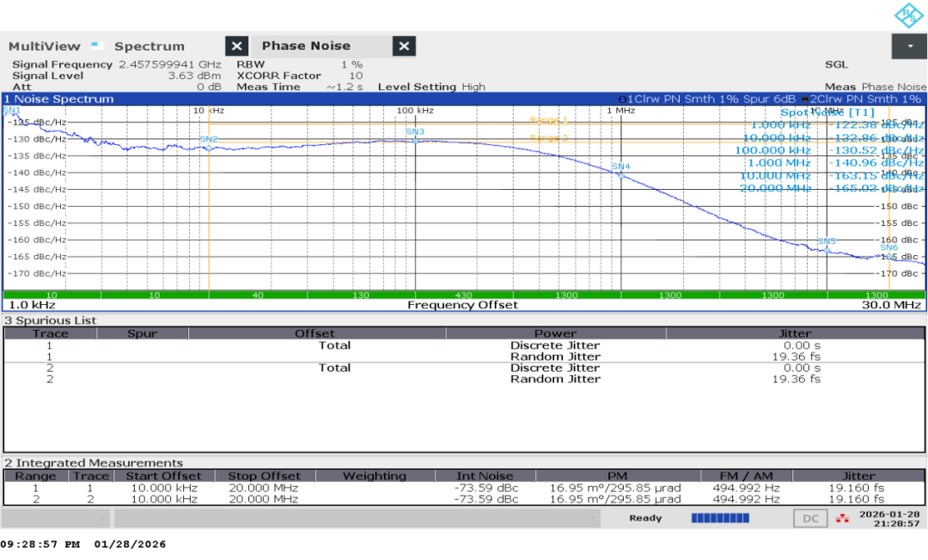Click the XCORR Factor value 10
The width and height of the screenshot is (928, 560).
[x=356, y=76]
